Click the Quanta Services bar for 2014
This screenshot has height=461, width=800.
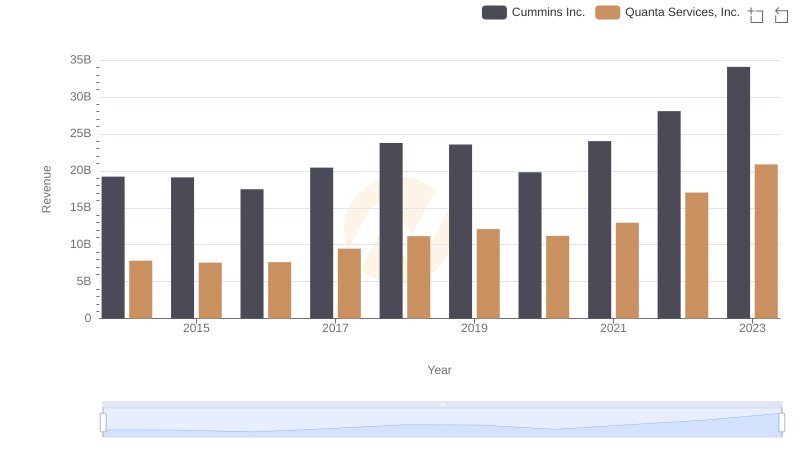141,290
